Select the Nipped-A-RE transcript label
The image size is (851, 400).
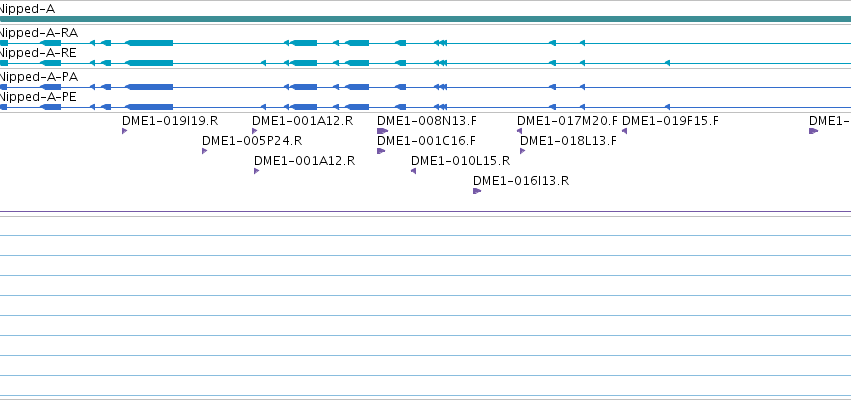(x=38, y=53)
